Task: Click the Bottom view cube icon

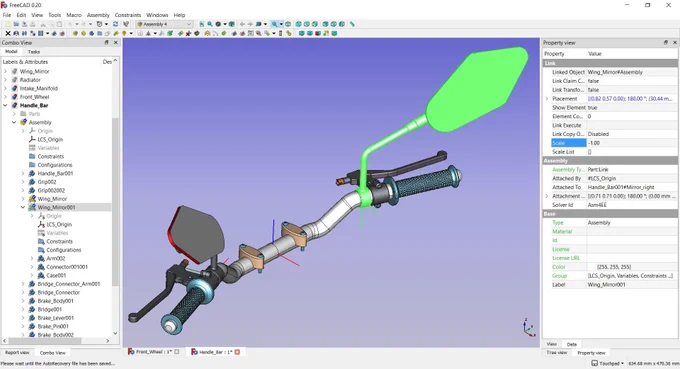Action: pos(333,24)
